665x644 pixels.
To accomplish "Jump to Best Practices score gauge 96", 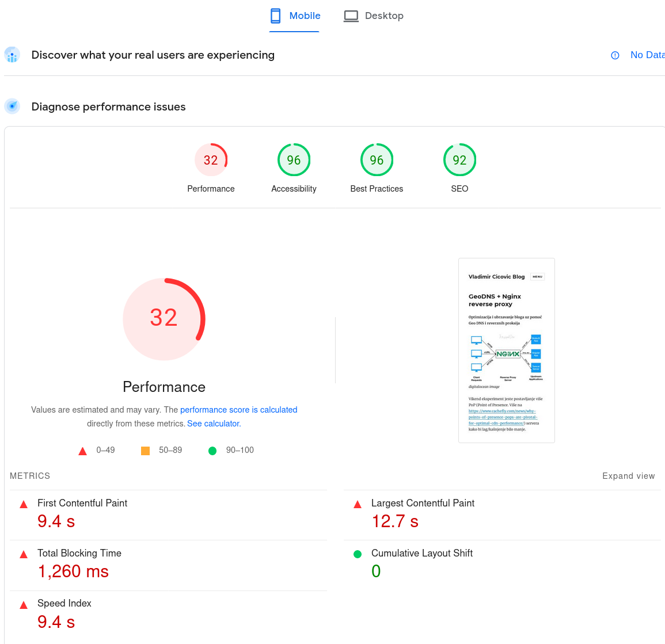I will (377, 160).
